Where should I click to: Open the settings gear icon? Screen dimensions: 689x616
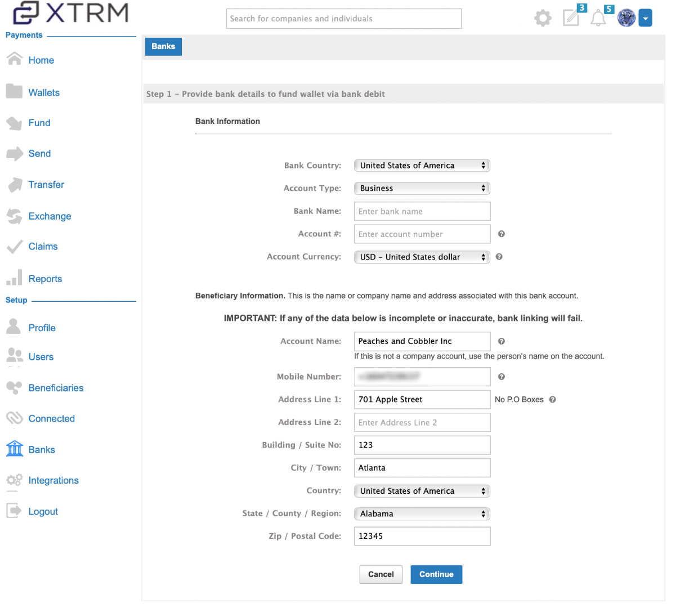[542, 17]
